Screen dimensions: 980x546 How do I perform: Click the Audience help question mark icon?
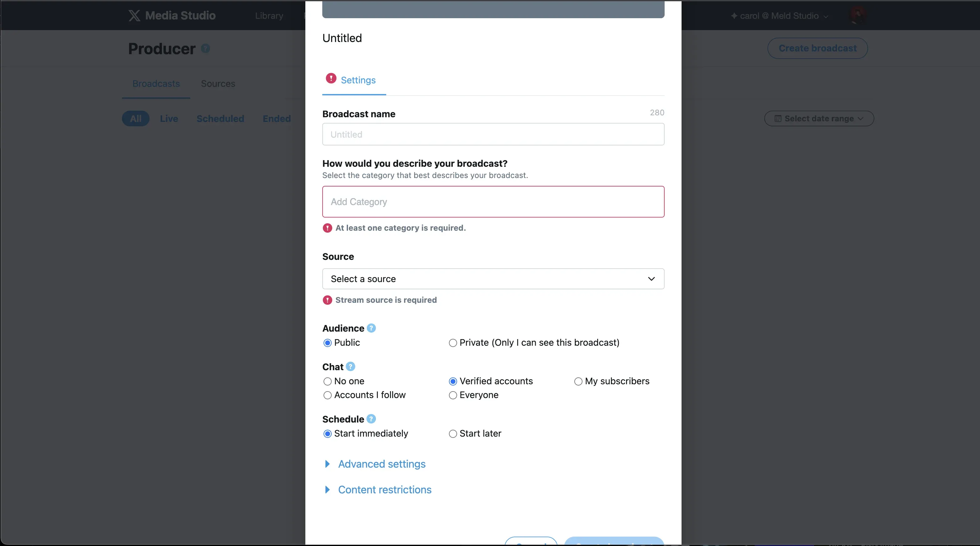(x=371, y=328)
